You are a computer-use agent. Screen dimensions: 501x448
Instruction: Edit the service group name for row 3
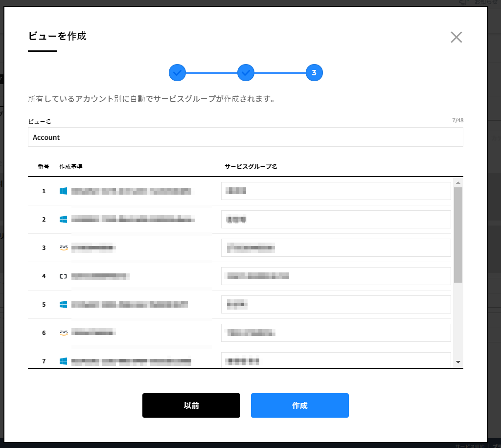[x=336, y=248]
